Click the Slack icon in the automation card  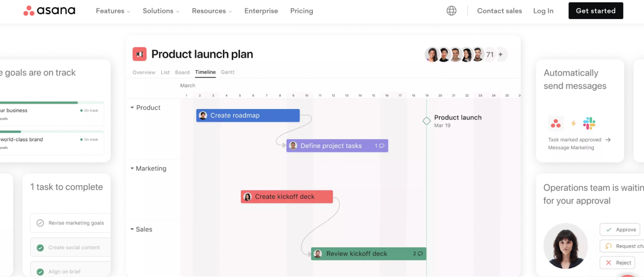(x=589, y=123)
